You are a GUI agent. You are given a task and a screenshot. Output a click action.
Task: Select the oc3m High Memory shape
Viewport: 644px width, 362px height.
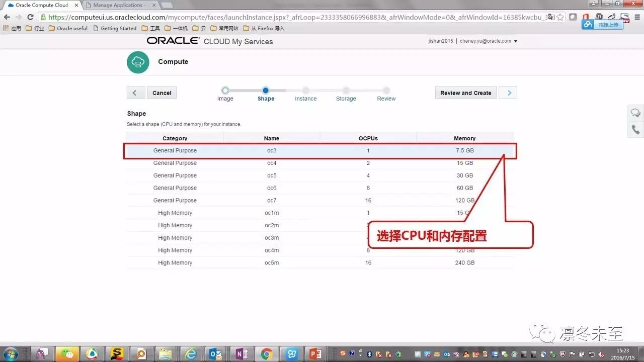point(320,238)
